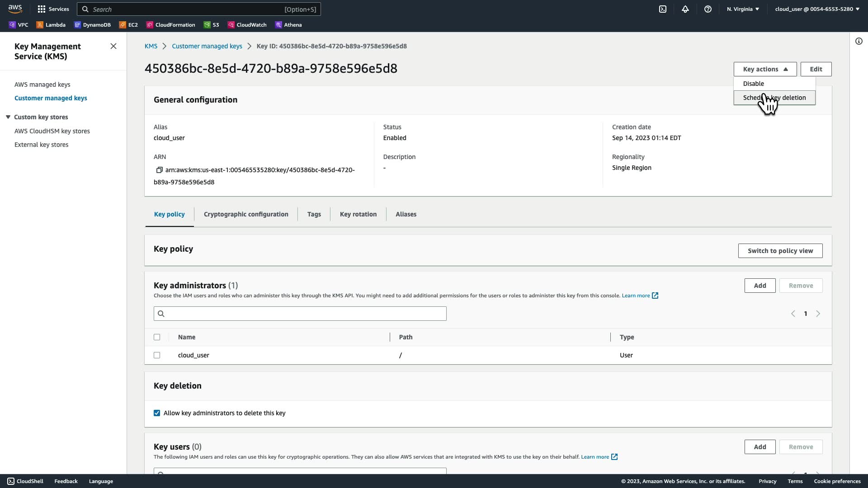Collapse the Key actions dropdown

click(765, 69)
